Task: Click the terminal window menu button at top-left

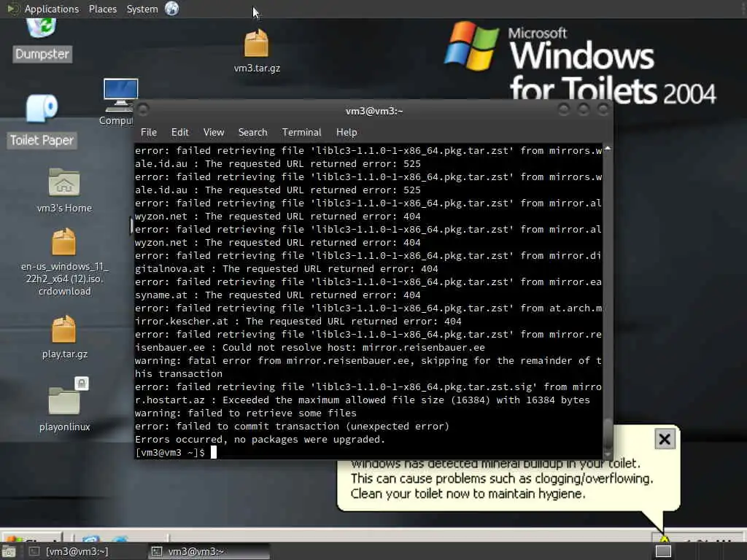Action: click(x=143, y=110)
